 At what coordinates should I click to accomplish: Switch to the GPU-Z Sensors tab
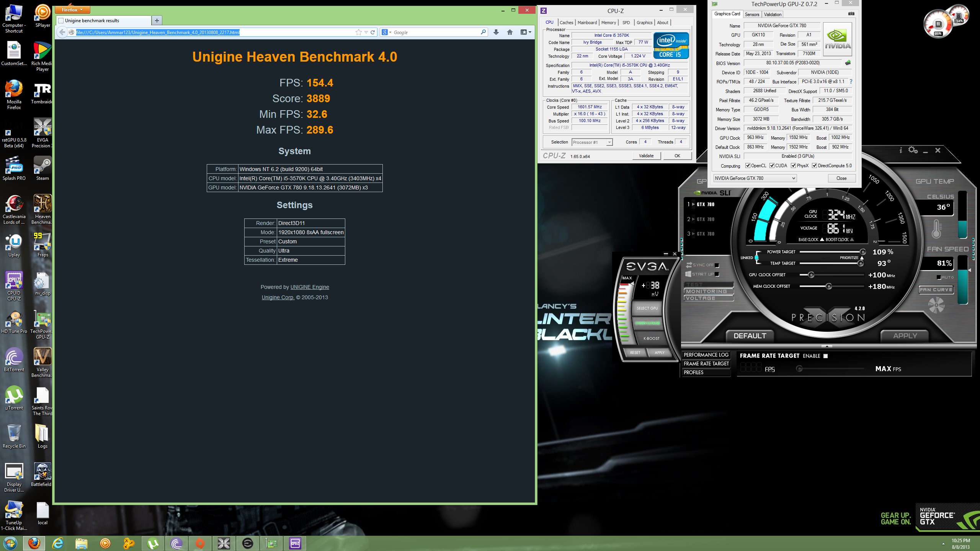click(752, 15)
